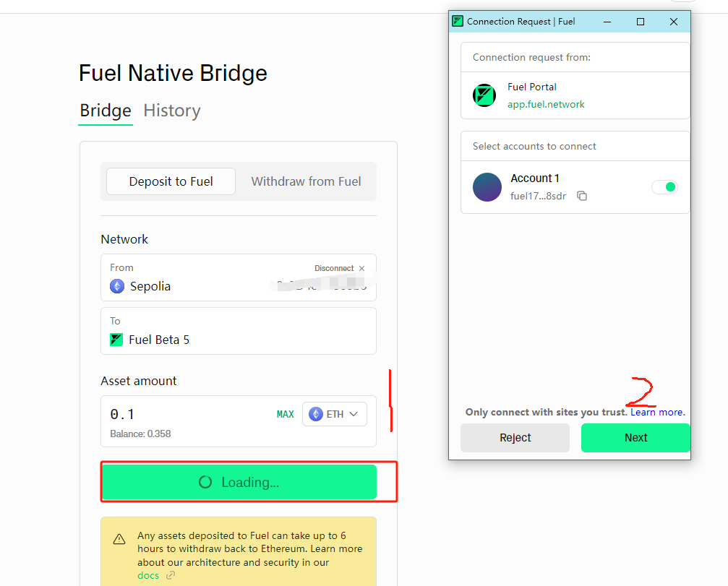Switch to the Bridge tab
728x586 pixels.
[106, 111]
